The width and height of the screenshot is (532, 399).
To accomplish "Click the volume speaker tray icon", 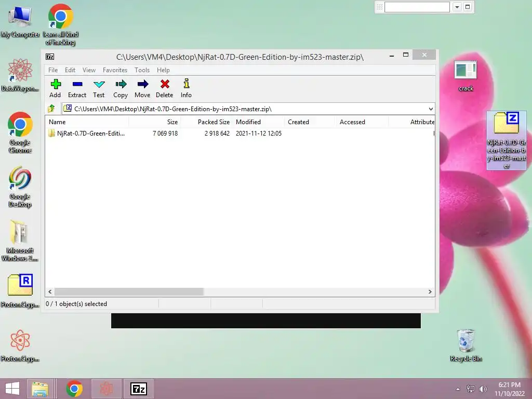I will tap(483, 389).
